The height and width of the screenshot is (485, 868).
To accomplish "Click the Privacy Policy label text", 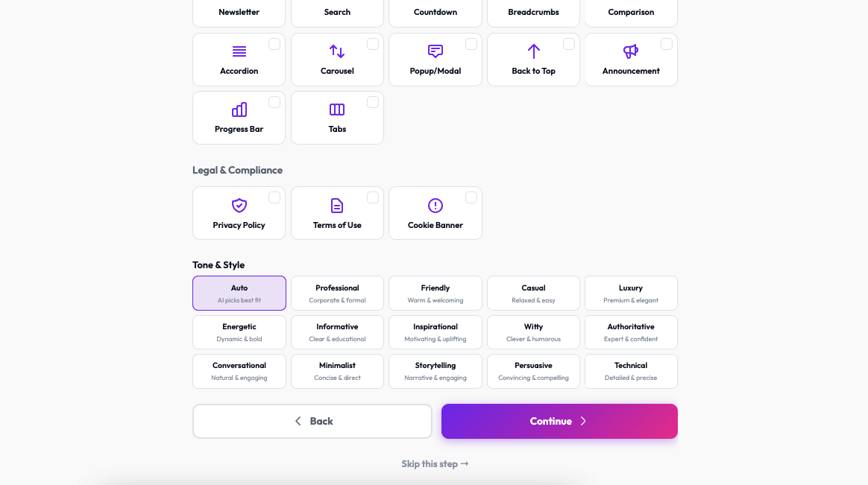I will pyautogui.click(x=239, y=225).
